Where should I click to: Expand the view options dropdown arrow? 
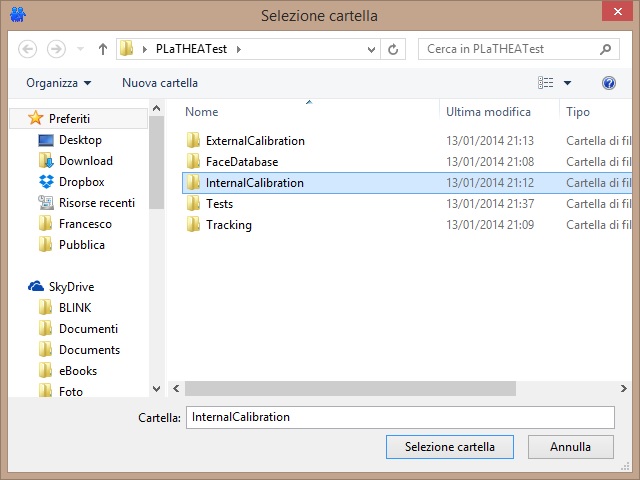[568, 83]
